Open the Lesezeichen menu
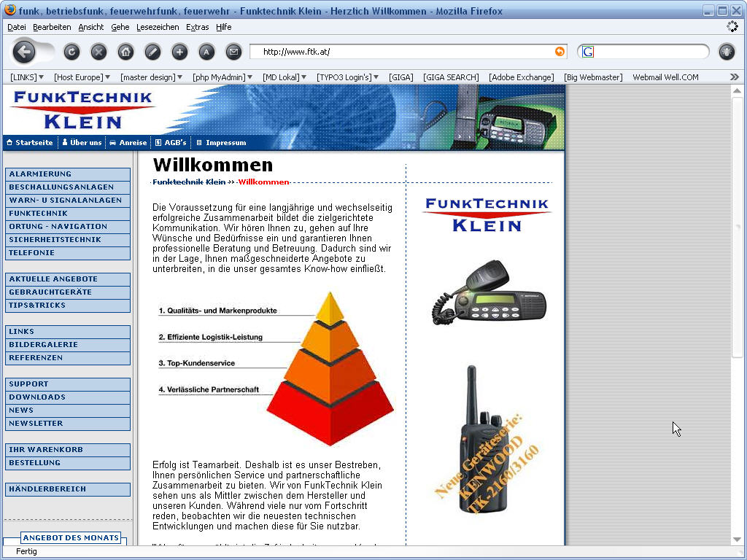747x560 pixels. click(x=158, y=27)
